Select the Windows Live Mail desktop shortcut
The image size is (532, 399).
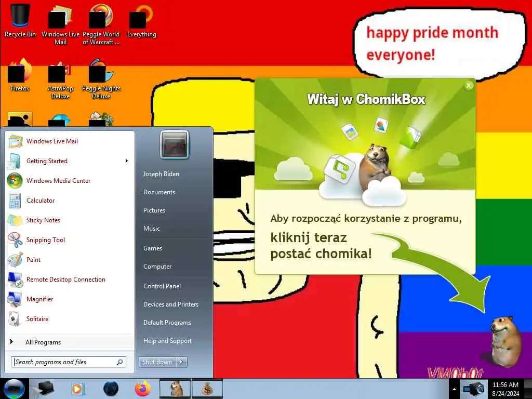pyautogui.click(x=60, y=24)
